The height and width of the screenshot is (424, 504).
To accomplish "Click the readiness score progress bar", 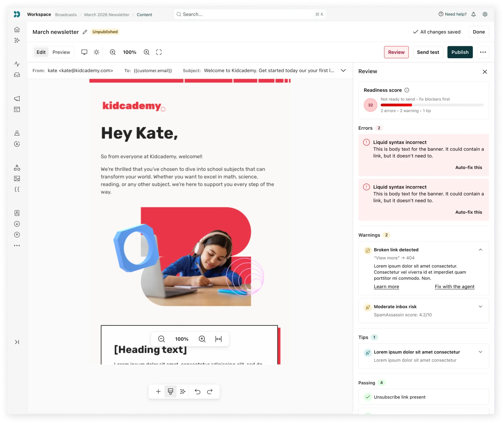I will tap(432, 105).
